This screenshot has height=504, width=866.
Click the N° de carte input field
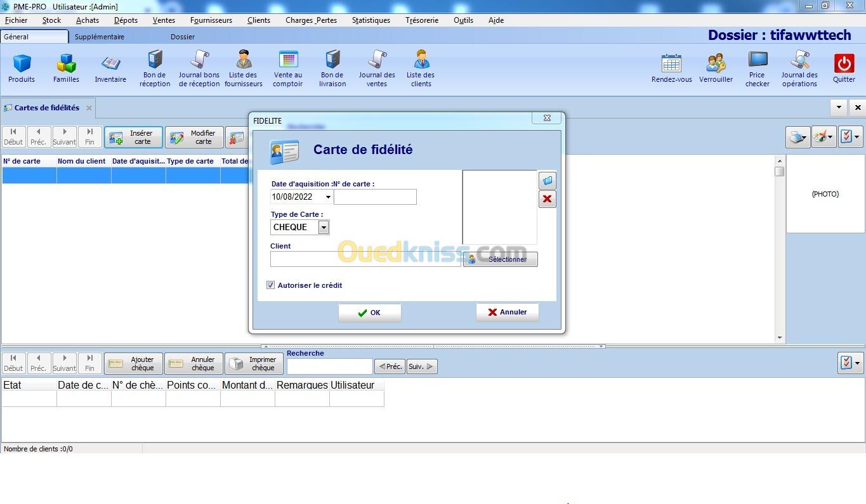(375, 197)
